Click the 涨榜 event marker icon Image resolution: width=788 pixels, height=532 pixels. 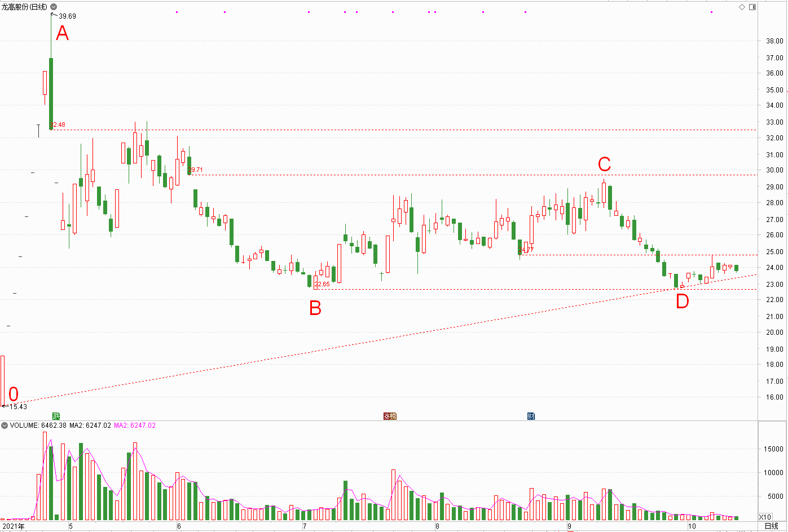tap(390, 416)
